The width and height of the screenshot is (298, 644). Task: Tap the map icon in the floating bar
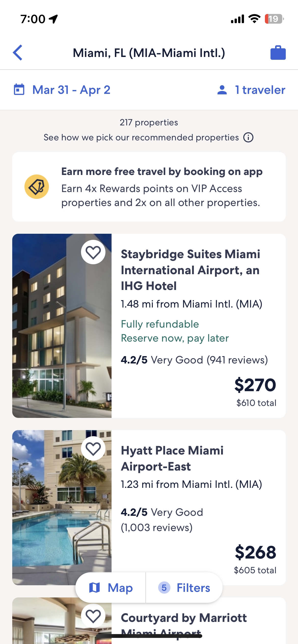(94, 588)
